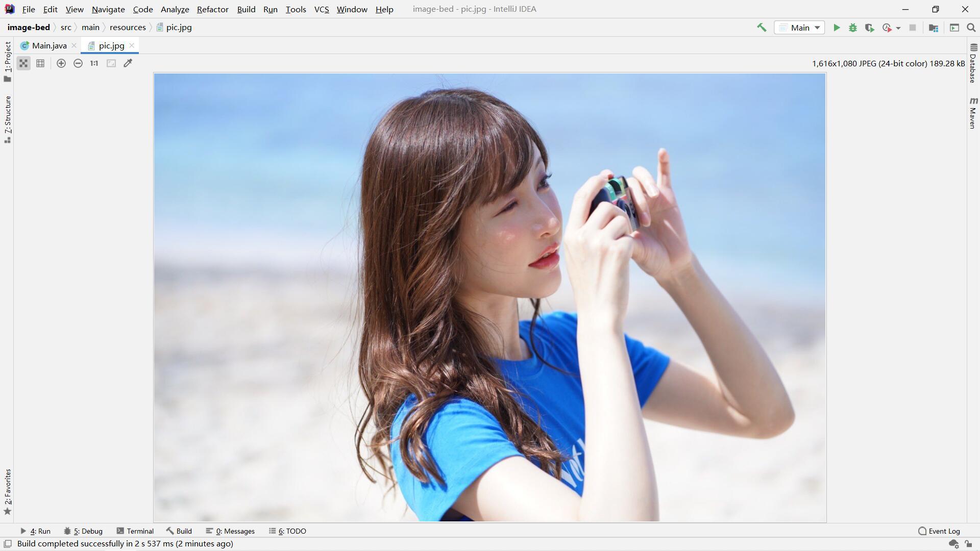The height and width of the screenshot is (551, 980).
Task: Set image to actual size 1:1
Action: click(94, 63)
